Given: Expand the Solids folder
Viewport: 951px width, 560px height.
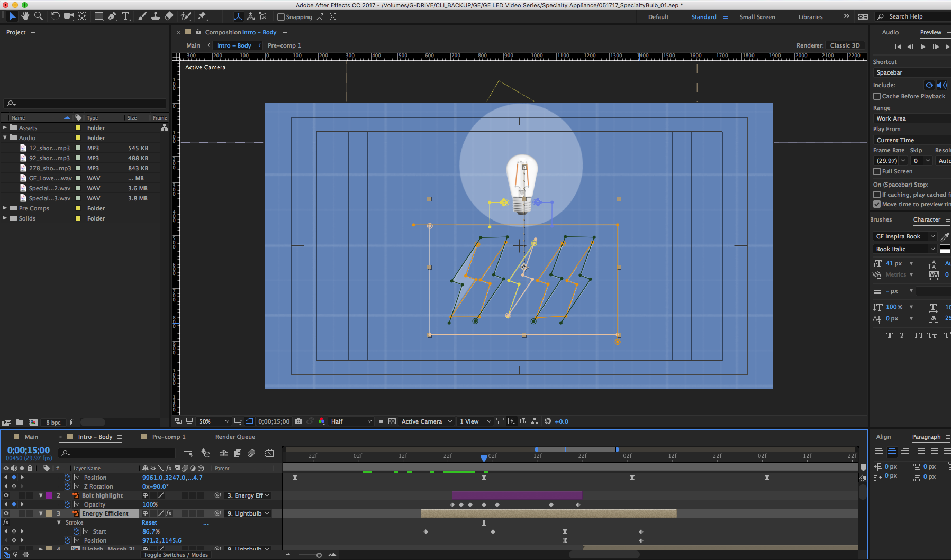Looking at the screenshot, I should point(5,218).
